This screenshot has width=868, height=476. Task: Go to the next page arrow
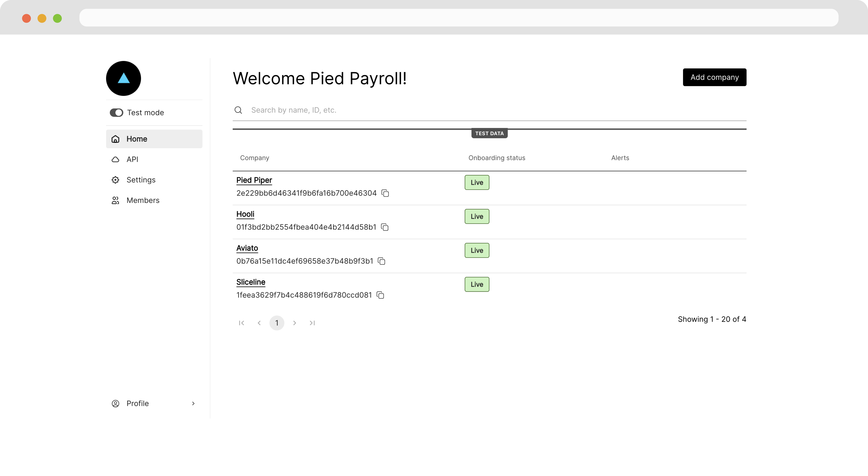tap(294, 323)
